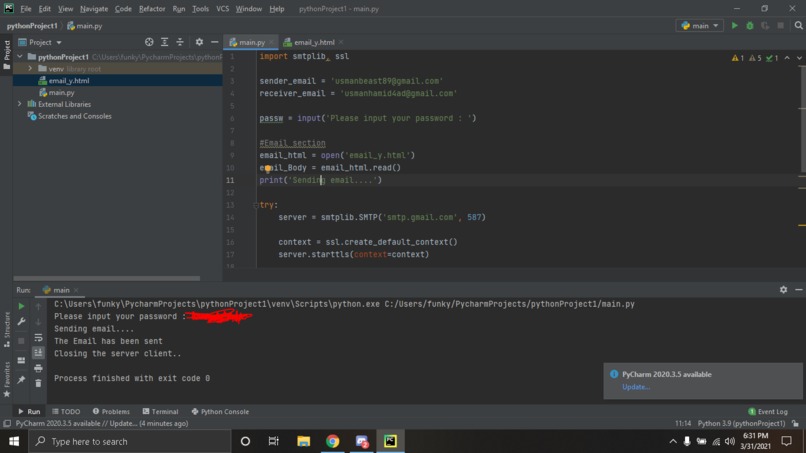The height and width of the screenshot is (453, 806).
Task: Go to previous highlighted error arrow
Action: [x=787, y=58]
